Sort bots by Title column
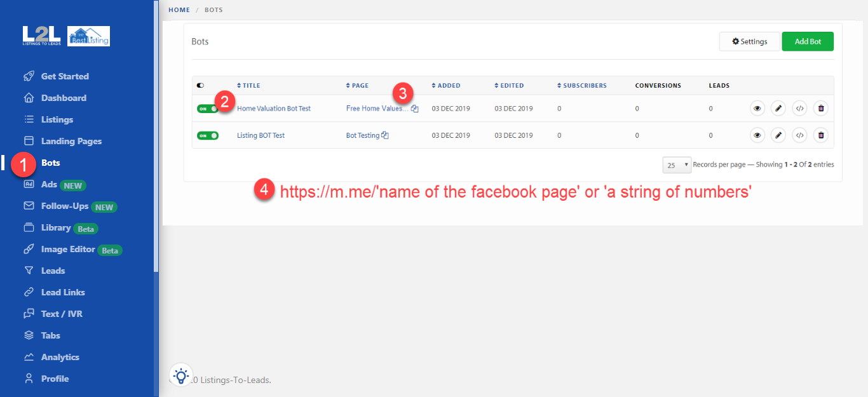This screenshot has width=868, height=397. (248, 86)
